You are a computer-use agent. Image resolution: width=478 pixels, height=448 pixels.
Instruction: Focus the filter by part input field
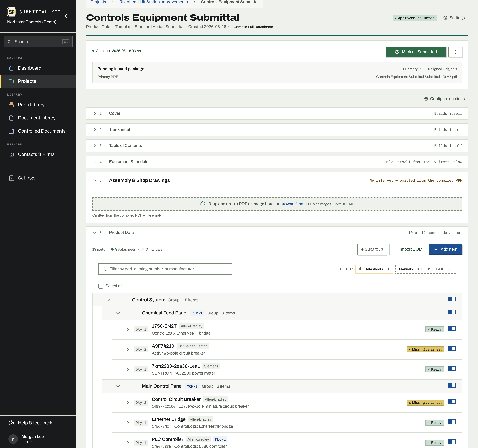tap(165, 269)
